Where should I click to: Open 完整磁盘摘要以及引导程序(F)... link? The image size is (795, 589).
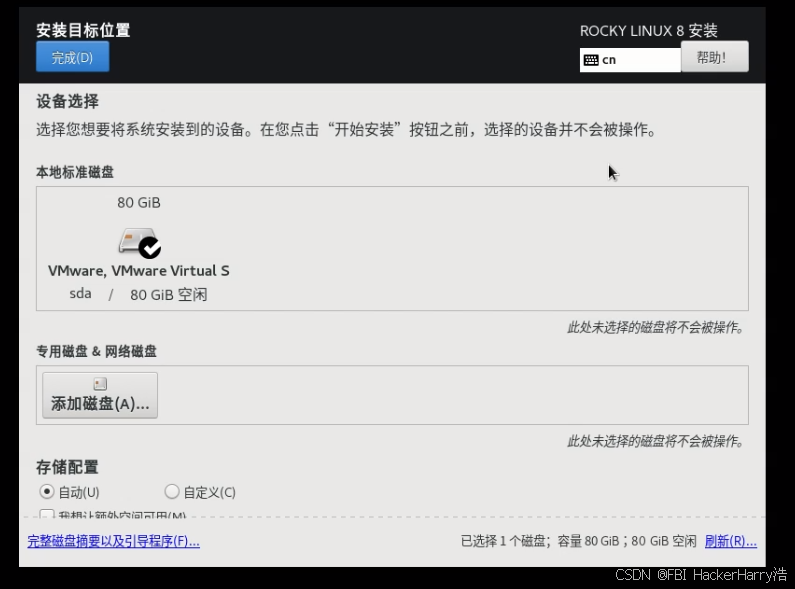tap(114, 541)
